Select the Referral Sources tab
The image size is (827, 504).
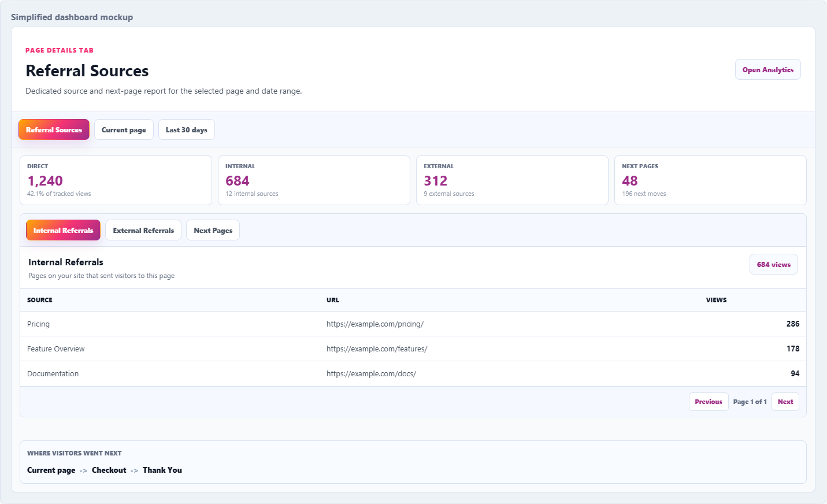pos(54,129)
